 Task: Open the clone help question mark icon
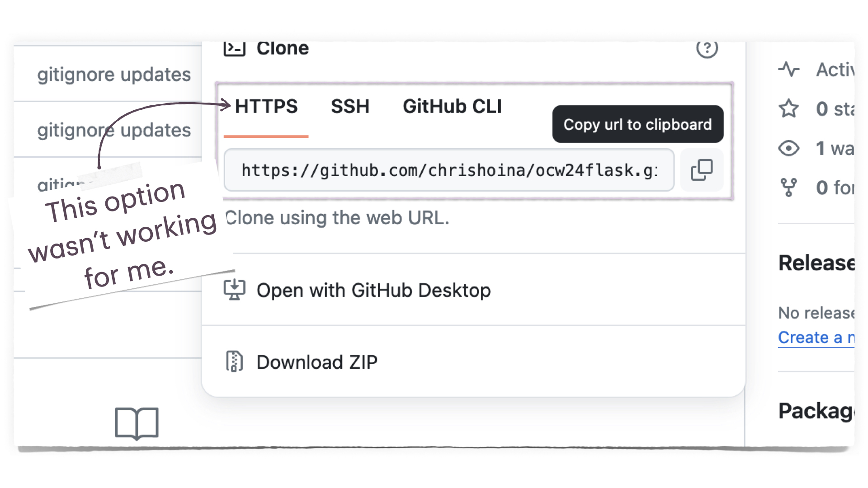(707, 48)
